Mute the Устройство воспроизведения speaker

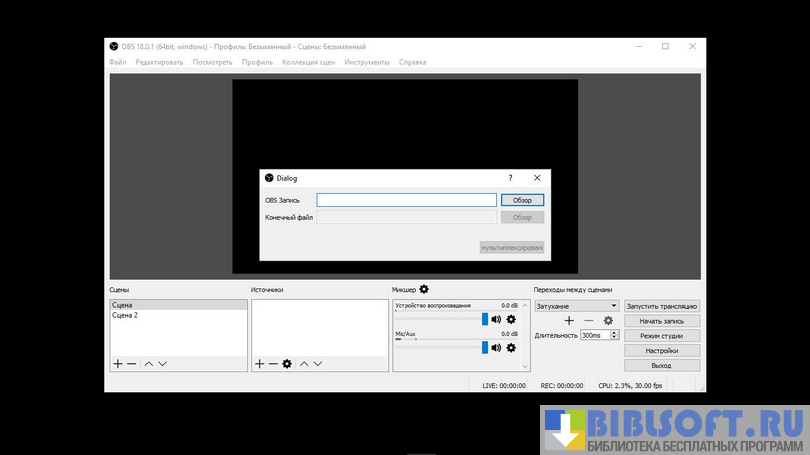(x=496, y=320)
